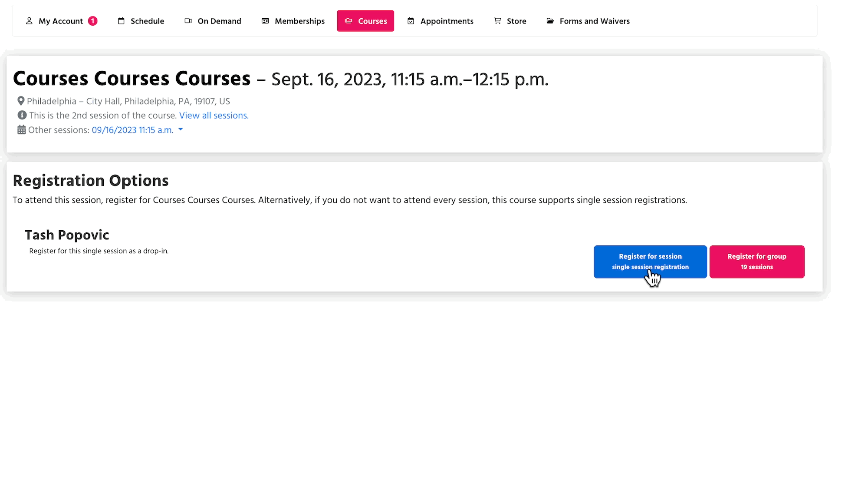Image resolution: width=868 pixels, height=477 pixels.
Task: Click Register for session button
Action: pos(650,262)
